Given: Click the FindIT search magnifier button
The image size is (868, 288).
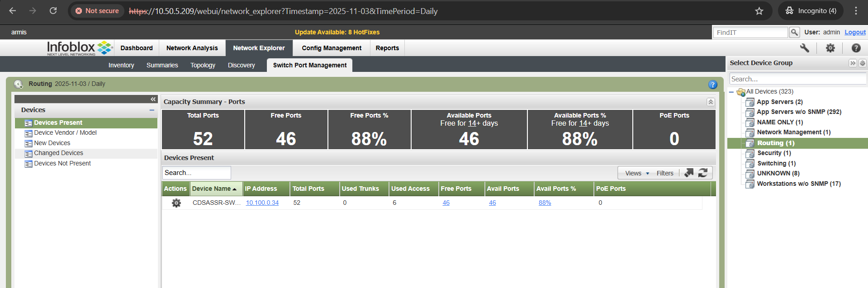Looking at the screenshot, I should [x=794, y=32].
